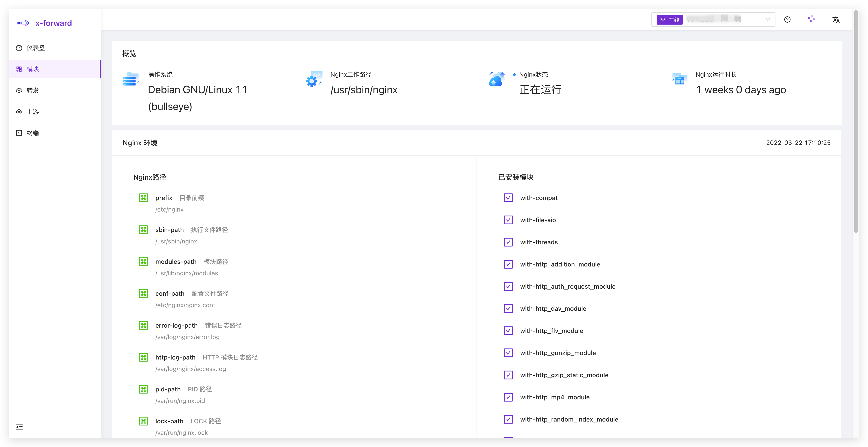Screen dimensions: 868x447
Task: Click the vertical page scrollbar
Action: tap(856, 121)
